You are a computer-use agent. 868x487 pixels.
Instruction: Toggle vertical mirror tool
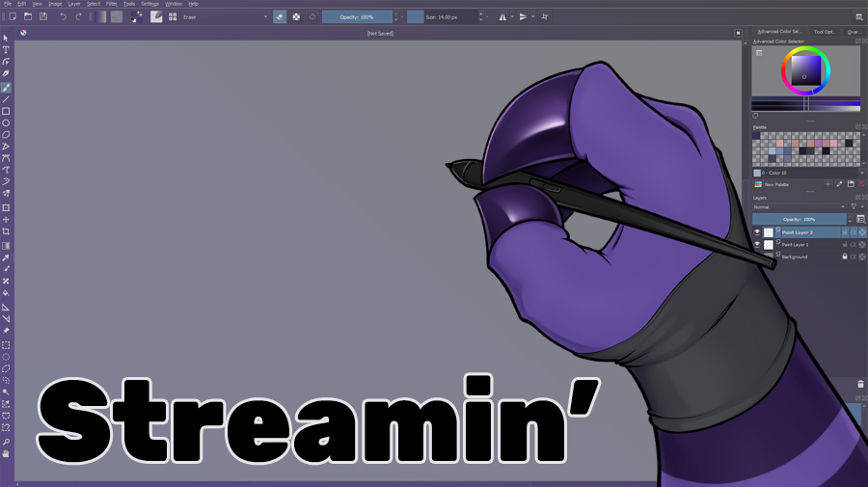523,17
